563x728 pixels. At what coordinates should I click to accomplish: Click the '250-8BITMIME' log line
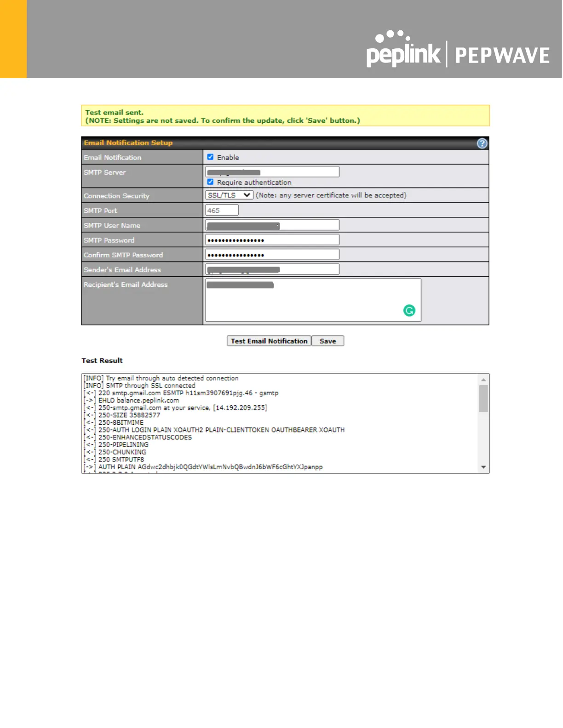114,422
